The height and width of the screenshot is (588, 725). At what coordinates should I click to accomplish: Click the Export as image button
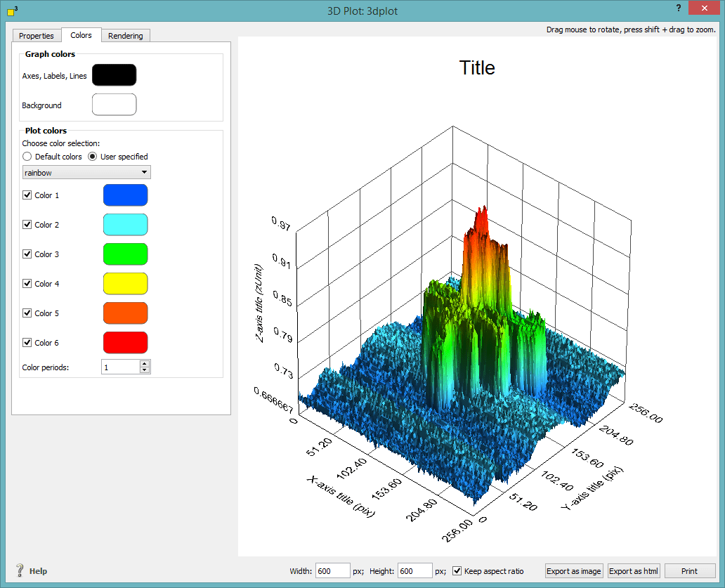(x=573, y=570)
